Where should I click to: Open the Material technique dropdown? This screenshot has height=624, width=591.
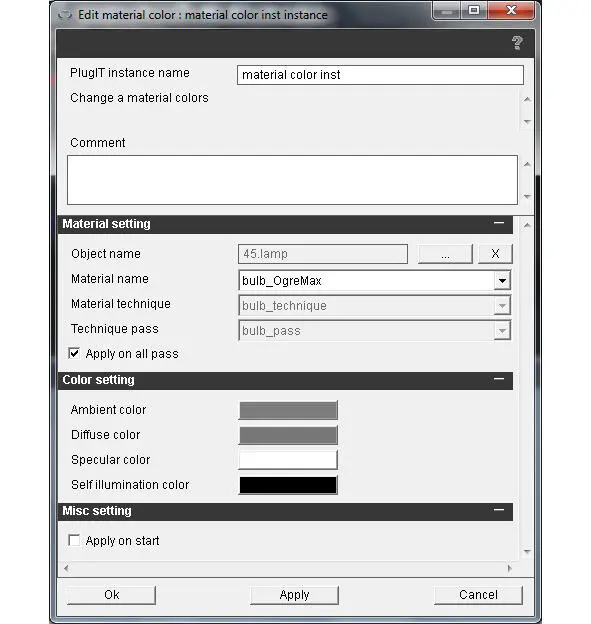coord(502,306)
